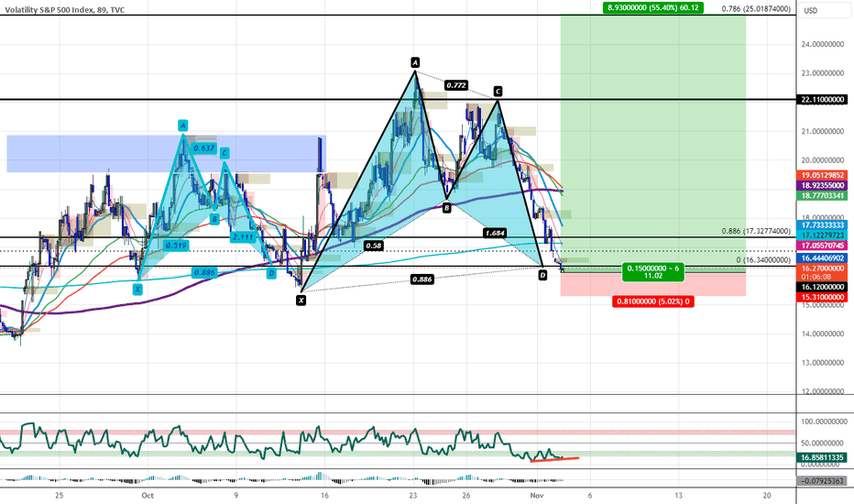Click the USD currency button
Screen dimensions: 854x504
click(x=811, y=10)
